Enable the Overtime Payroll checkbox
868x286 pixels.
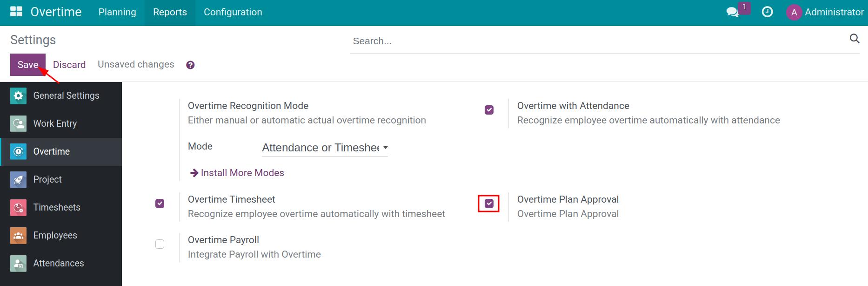click(160, 244)
